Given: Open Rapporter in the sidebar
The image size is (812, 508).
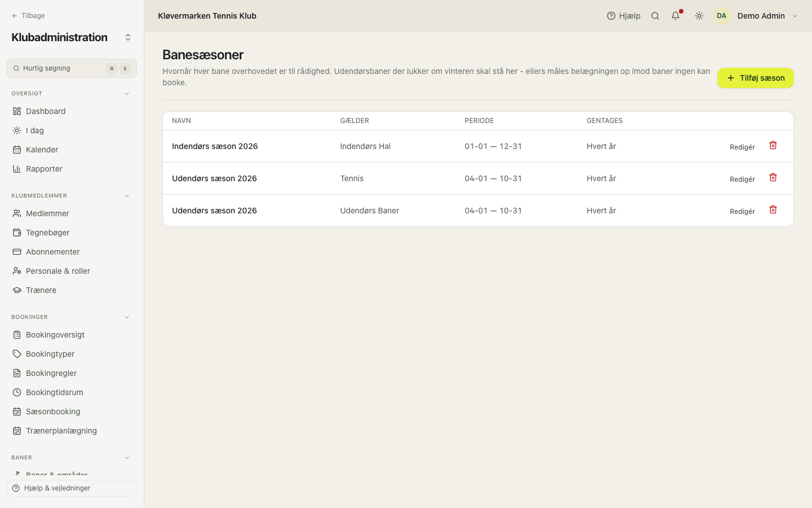Looking at the screenshot, I should pyautogui.click(x=72, y=169).
